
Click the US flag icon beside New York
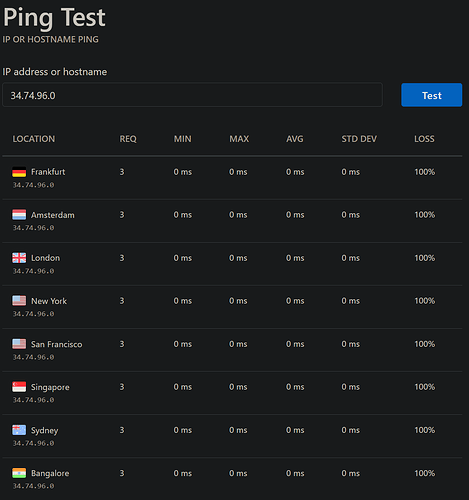tap(19, 301)
